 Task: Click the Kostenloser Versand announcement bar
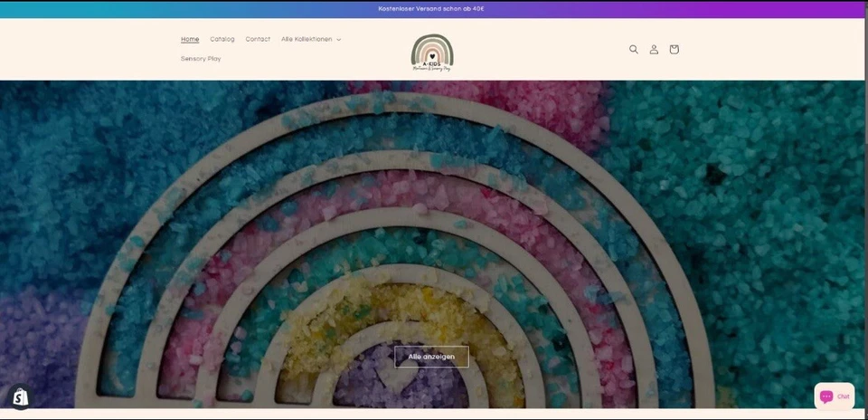pyautogui.click(x=432, y=9)
